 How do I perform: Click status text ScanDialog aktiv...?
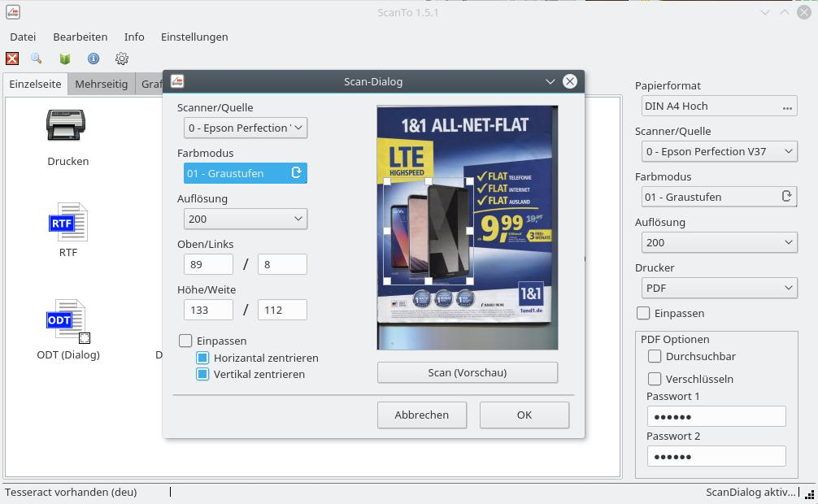pyautogui.click(x=751, y=492)
